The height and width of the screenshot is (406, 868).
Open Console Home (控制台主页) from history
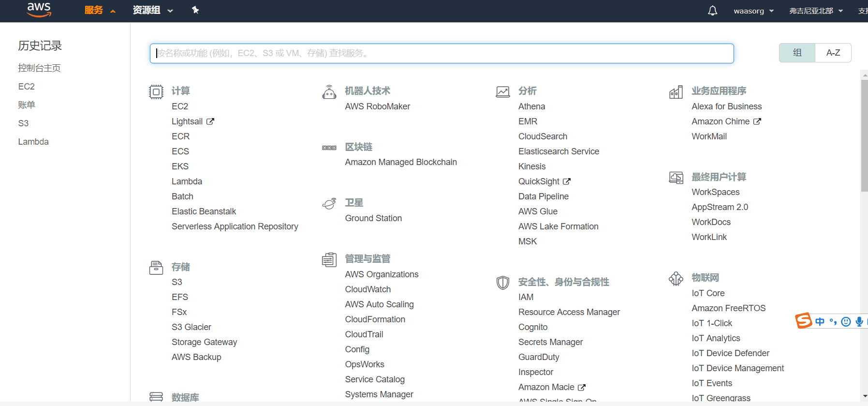[39, 68]
